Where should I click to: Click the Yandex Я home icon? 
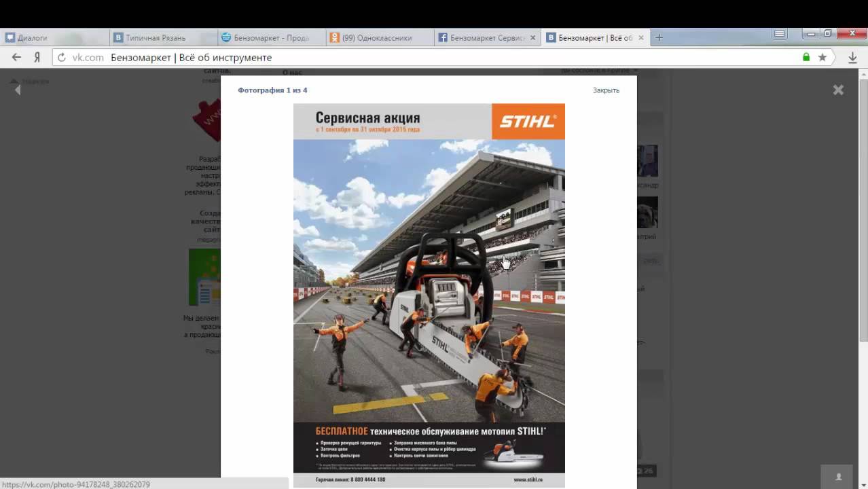(37, 58)
